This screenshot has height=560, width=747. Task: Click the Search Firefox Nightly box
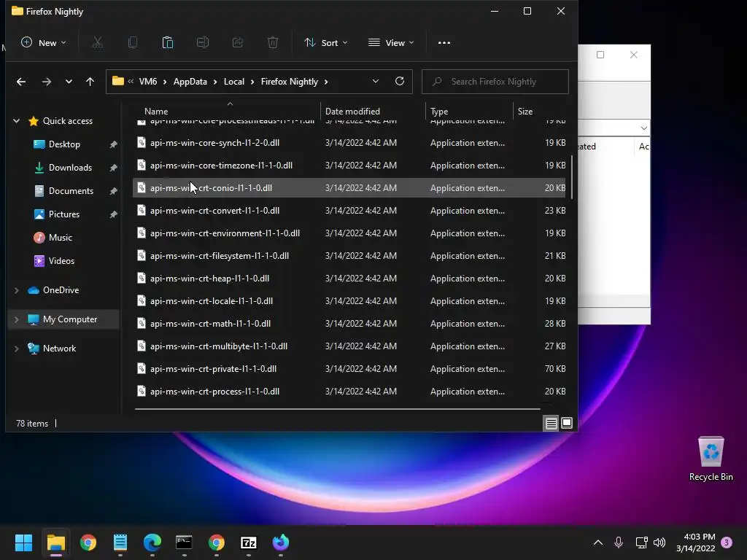(x=495, y=82)
